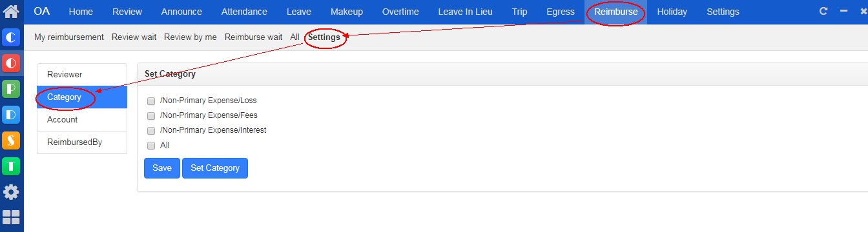Switch to the Review wait tab
868x232 pixels.
click(134, 37)
